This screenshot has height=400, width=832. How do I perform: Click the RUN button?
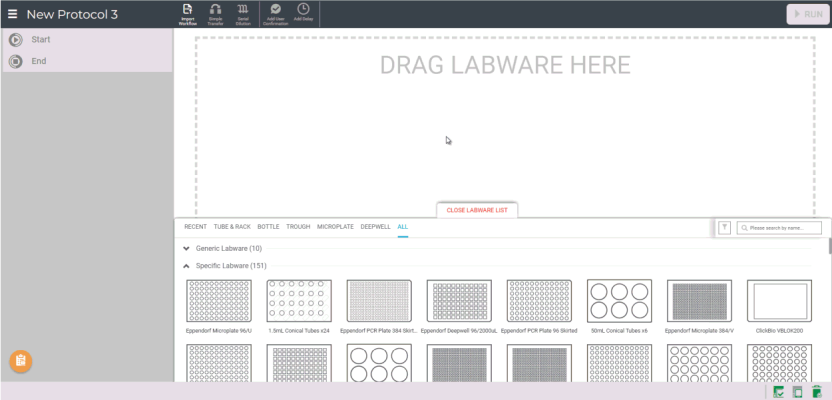808,14
